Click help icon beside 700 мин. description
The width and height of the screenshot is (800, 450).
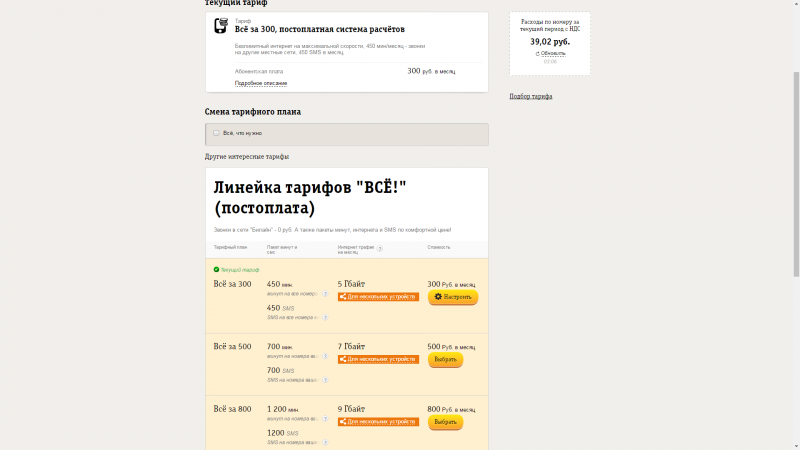coord(325,356)
